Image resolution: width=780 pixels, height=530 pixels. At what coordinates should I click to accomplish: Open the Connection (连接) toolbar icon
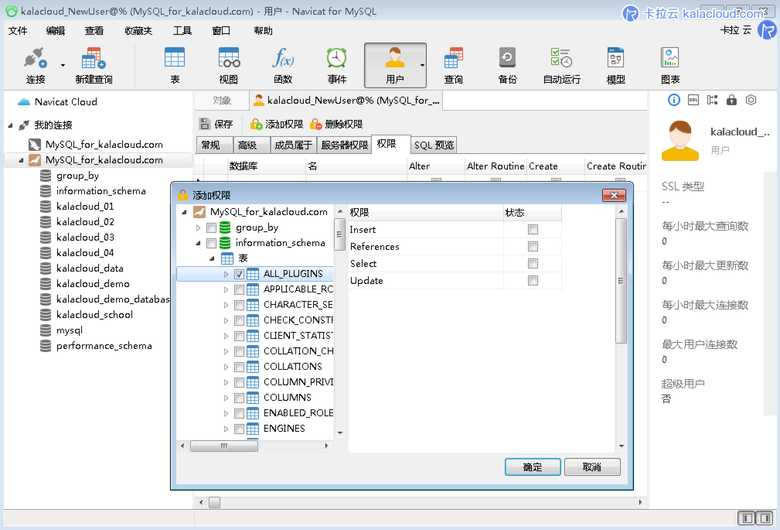coord(36,65)
